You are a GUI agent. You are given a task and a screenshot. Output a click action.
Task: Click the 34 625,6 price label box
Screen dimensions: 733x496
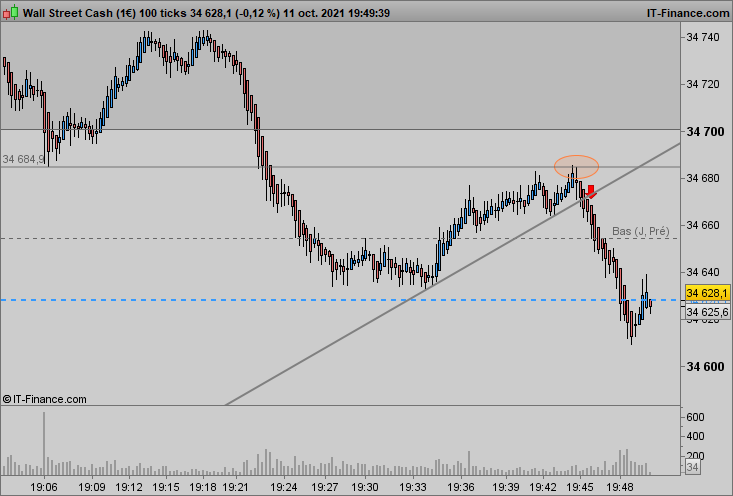coord(707,312)
